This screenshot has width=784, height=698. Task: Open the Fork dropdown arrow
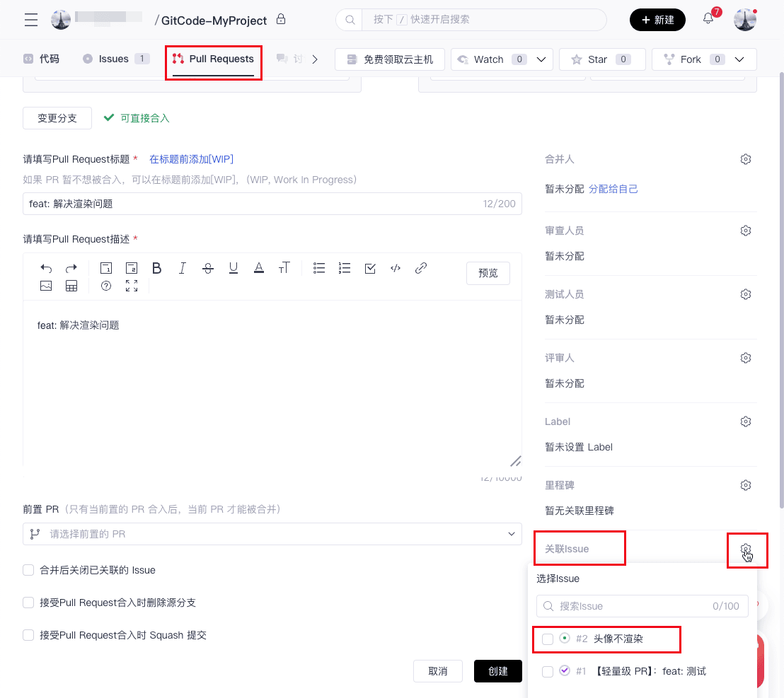coord(739,59)
